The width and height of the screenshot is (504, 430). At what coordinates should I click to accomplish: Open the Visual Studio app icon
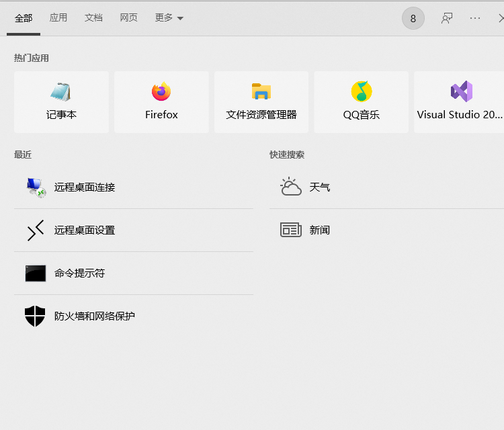coord(462,91)
